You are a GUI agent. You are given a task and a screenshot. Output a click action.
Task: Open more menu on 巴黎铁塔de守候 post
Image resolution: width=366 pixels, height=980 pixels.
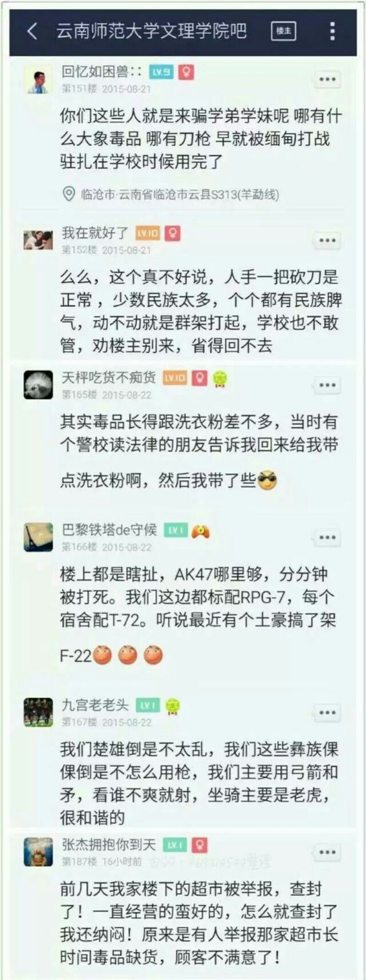327,537
